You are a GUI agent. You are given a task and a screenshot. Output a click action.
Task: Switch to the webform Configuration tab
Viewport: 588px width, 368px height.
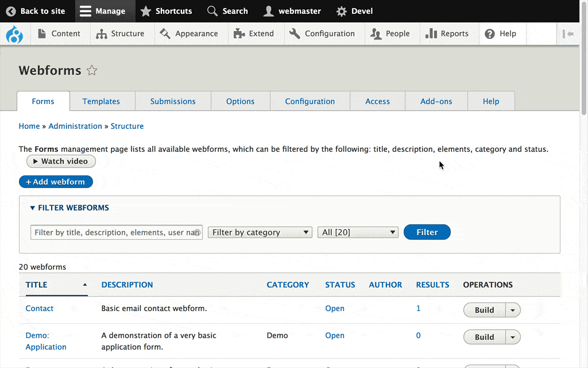[310, 101]
